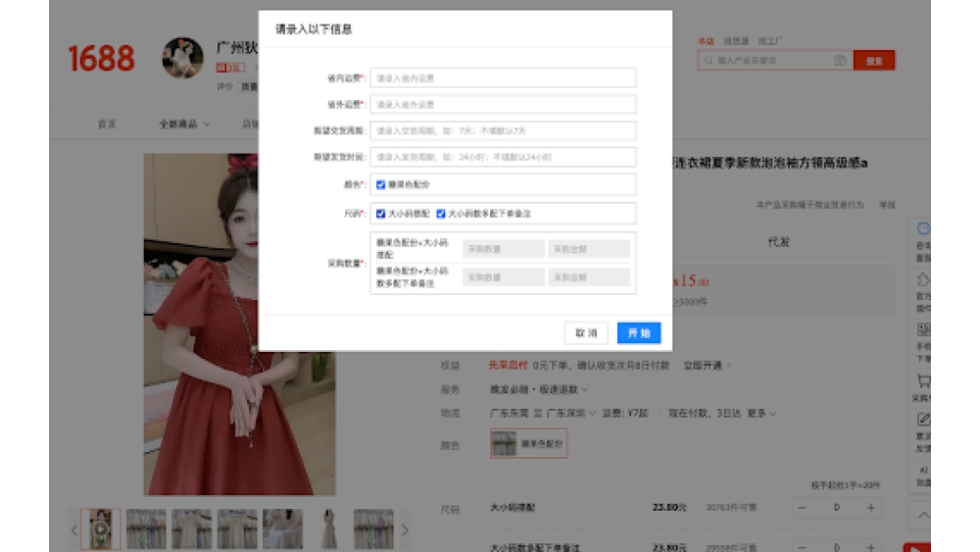Image resolution: width=980 pixels, height=552 pixels.
Task: Decrease quantity for 大小码数多配下单备注 row
Action: [803, 547]
